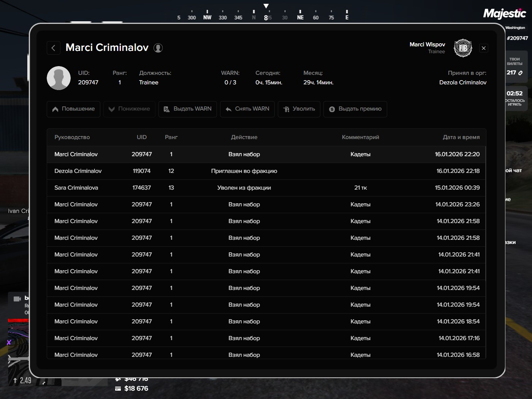
Task: Click recruiter name Dezola Criminalov in header
Action: tap(463, 82)
